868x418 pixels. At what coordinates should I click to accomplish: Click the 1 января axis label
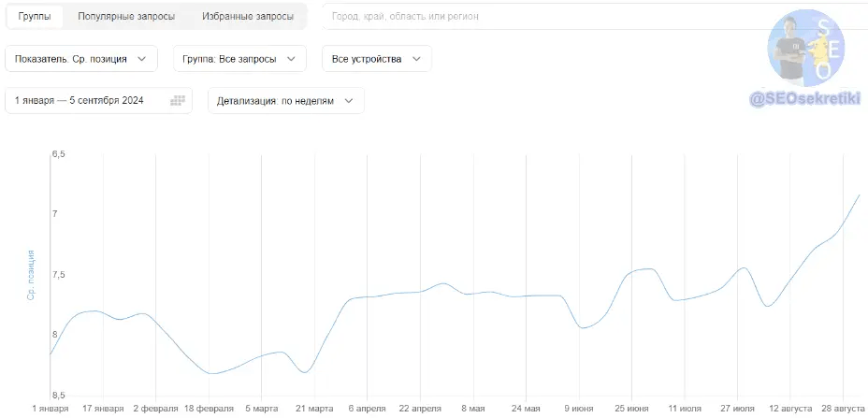tap(51, 409)
